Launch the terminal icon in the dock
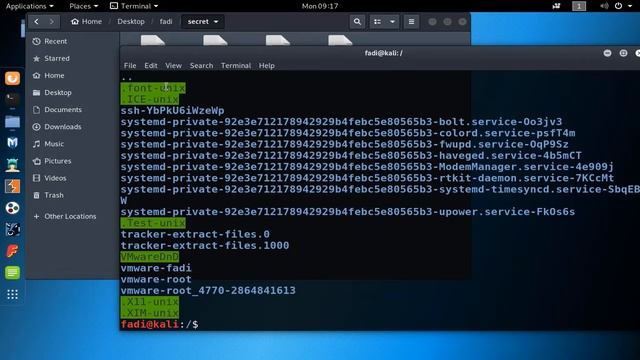This screenshot has width=640, height=360. pos(12,99)
